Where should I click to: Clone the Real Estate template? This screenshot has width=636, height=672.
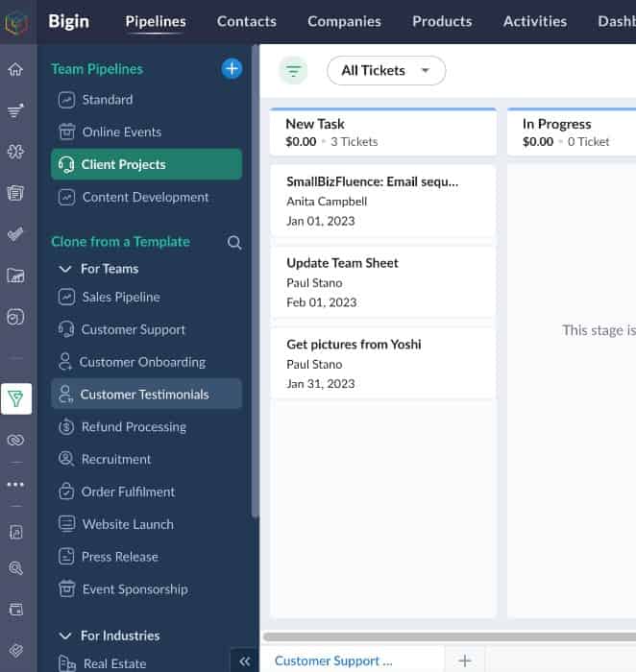(147, 663)
